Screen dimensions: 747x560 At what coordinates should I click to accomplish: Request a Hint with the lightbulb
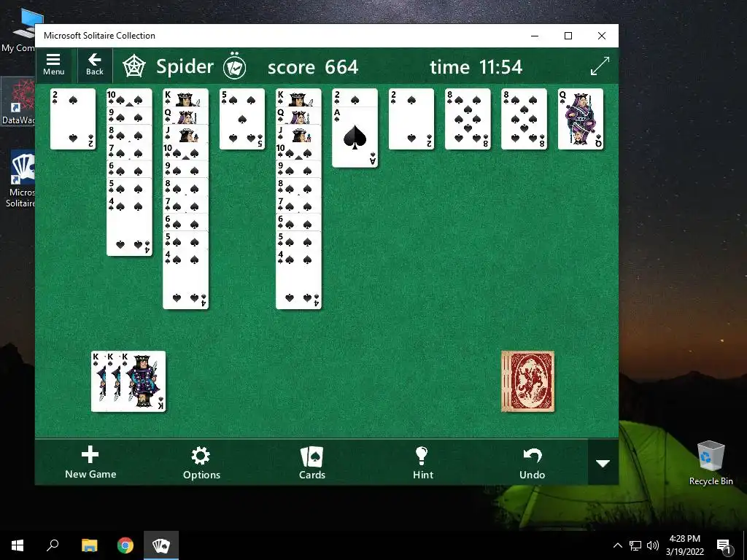[423, 462]
